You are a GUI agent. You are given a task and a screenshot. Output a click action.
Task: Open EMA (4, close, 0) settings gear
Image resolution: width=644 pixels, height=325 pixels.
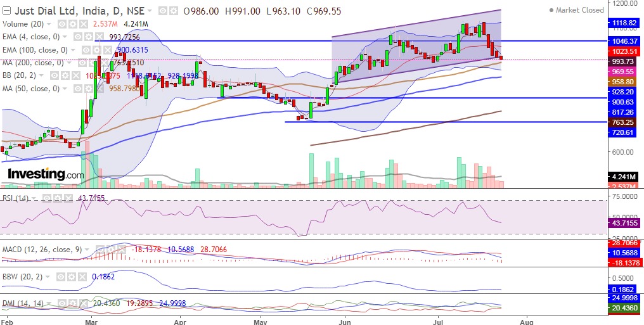(x=89, y=37)
